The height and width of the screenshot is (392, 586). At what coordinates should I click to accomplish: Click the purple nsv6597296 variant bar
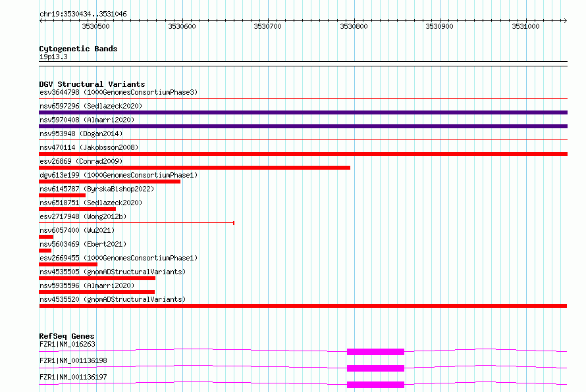[303, 112]
